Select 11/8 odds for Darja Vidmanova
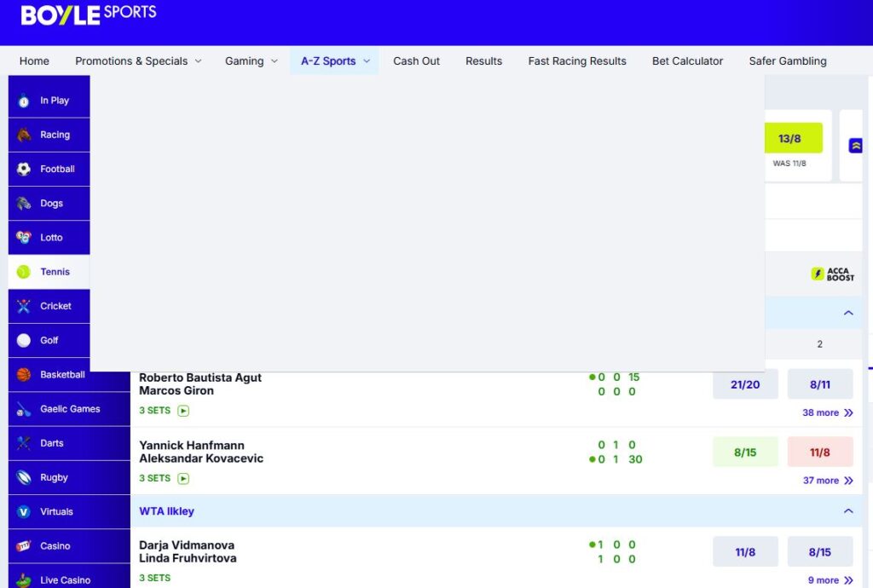The height and width of the screenshot is (588, 873). [x=745, y=552]
